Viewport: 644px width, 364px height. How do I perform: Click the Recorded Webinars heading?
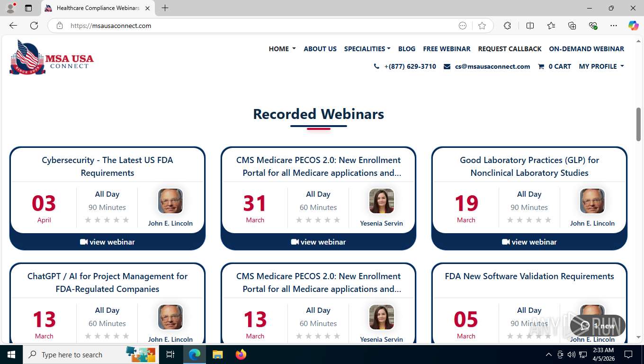tap(318, 114)
